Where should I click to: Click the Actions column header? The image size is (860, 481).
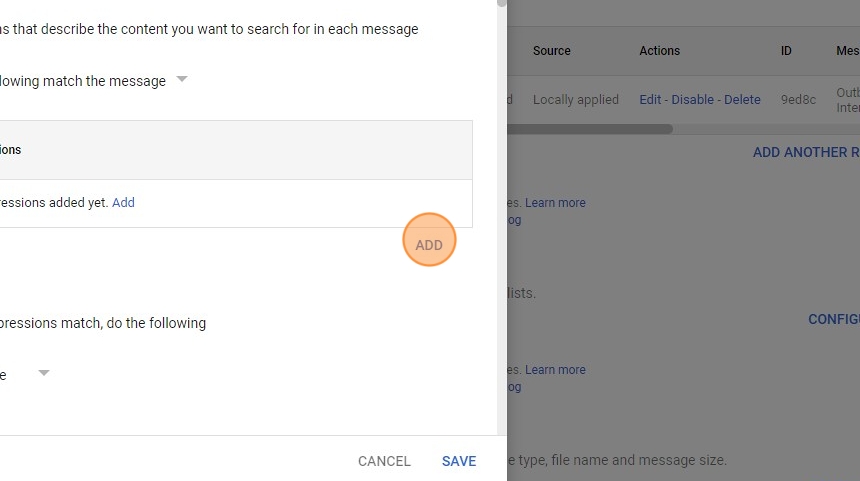click(x=659, y=51)
